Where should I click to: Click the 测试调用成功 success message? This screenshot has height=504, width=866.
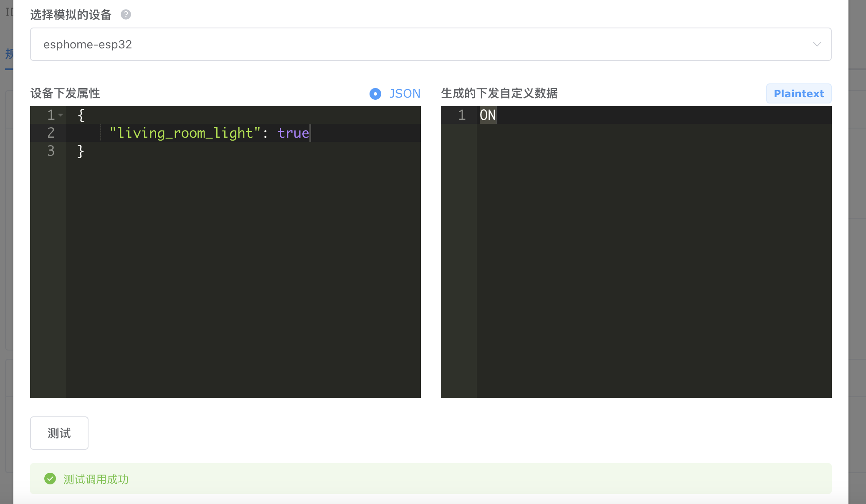click(x=96, y=479)
